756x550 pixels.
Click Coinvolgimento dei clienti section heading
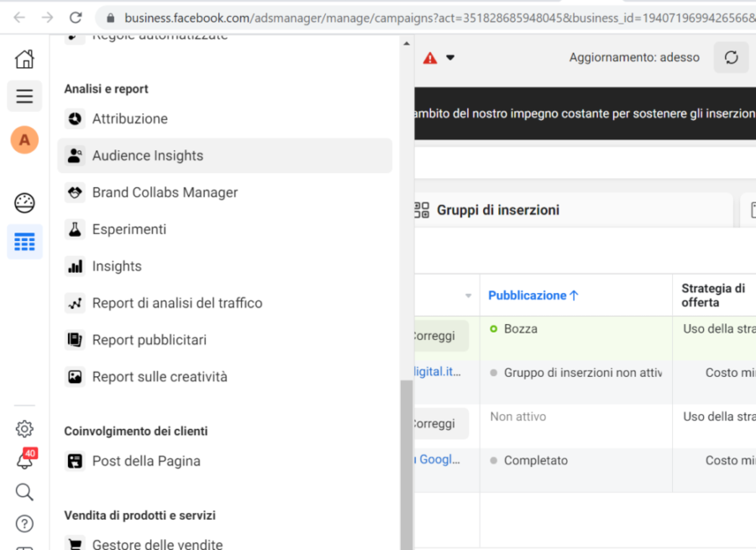pos(136,431)
